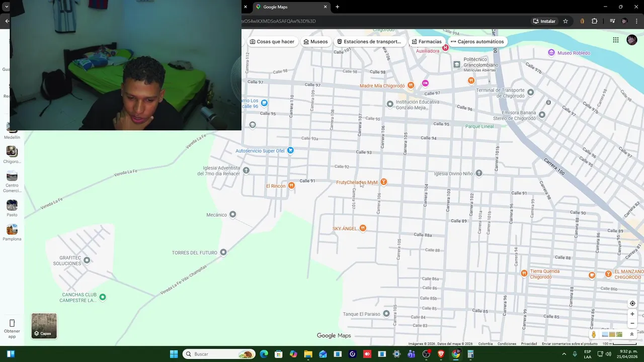Show your location with the target icon

(632, 303)
